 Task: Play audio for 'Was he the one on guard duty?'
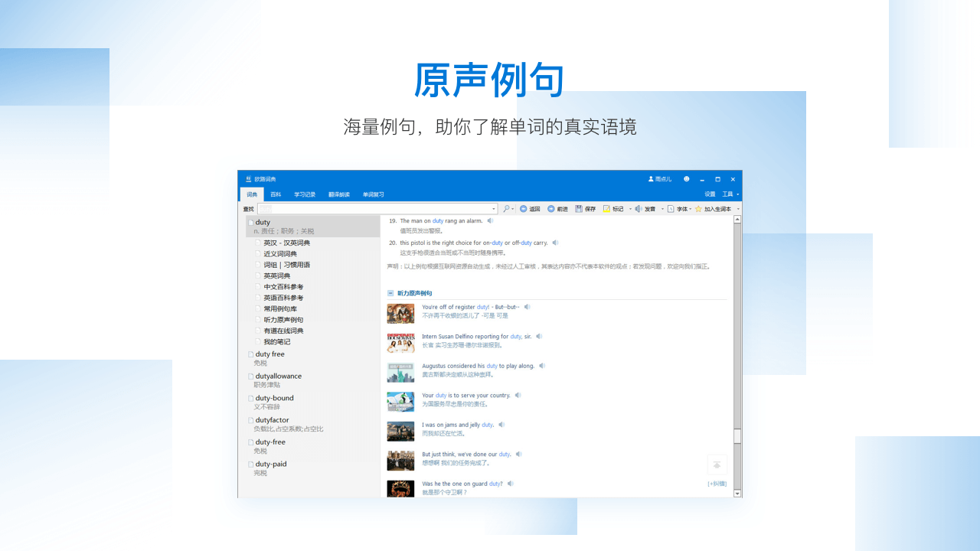pos(510,484)
